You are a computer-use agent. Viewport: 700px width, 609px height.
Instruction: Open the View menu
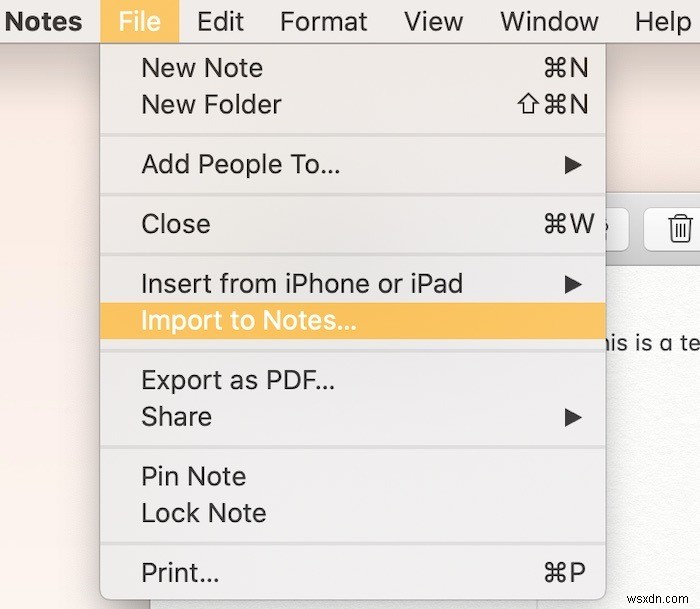(433, 21)
